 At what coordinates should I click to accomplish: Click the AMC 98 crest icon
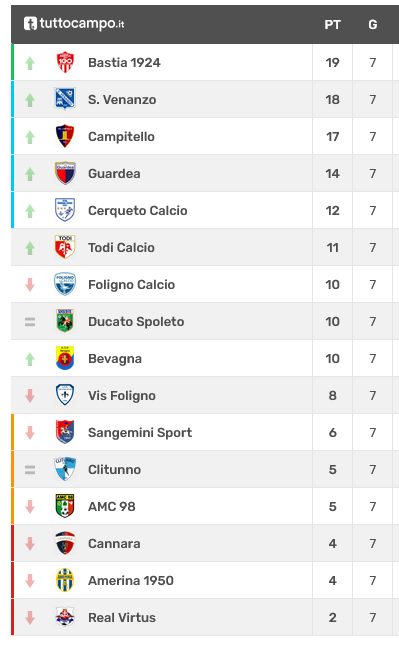(65, 506)
